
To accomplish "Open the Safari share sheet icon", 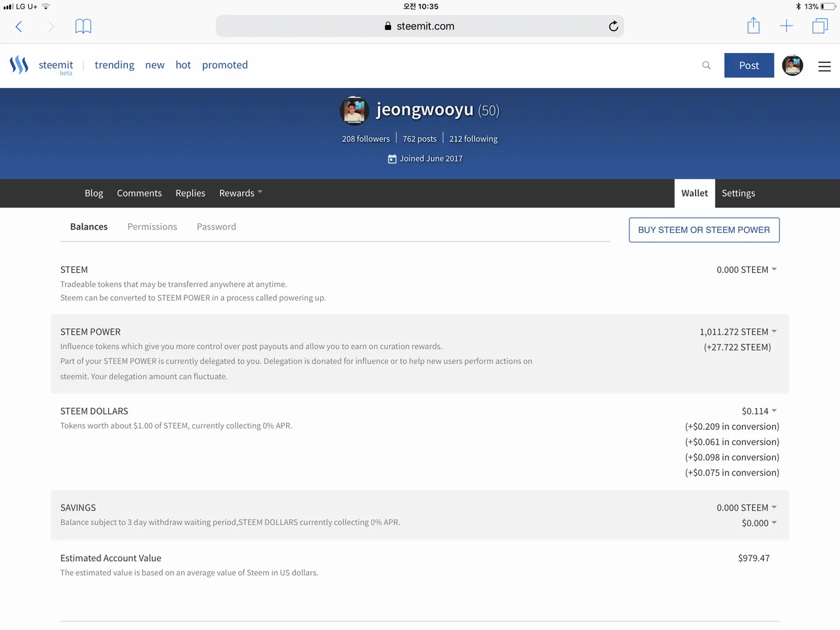I will pyautogui.click(x=753, y=26).
